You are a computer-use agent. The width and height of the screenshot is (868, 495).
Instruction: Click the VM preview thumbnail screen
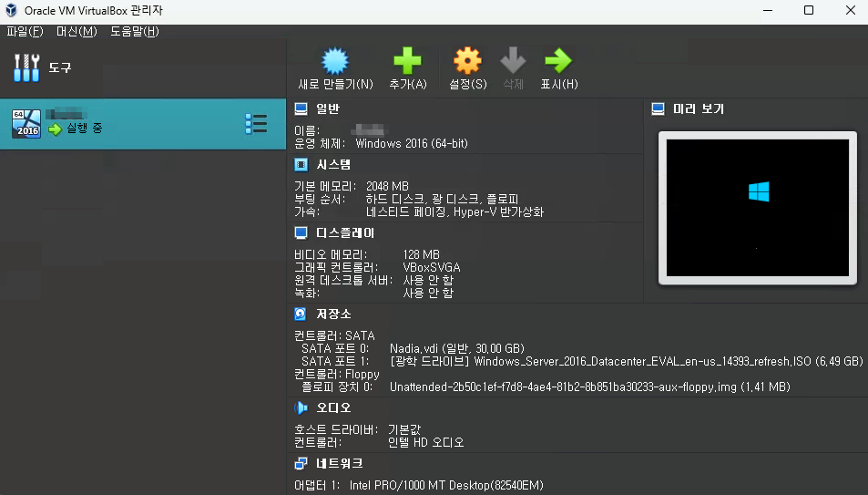757,207
